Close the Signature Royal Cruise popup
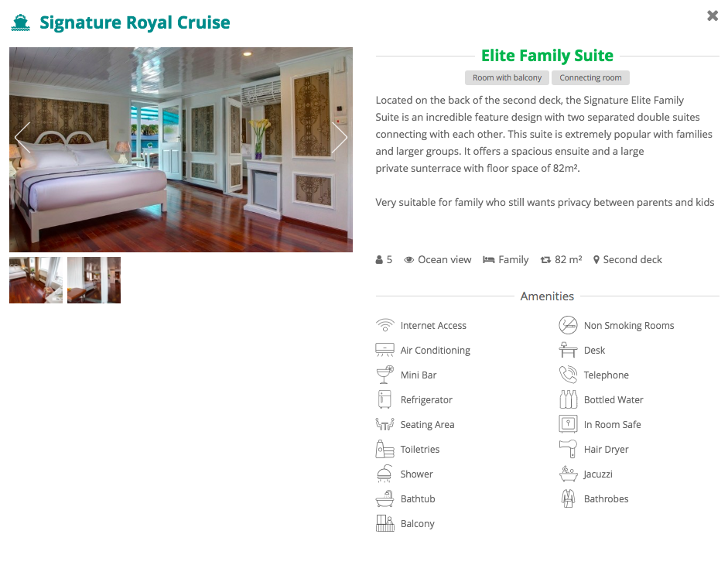Image resolution: width=728 pixels, height=565 pixels. point(713,15)
